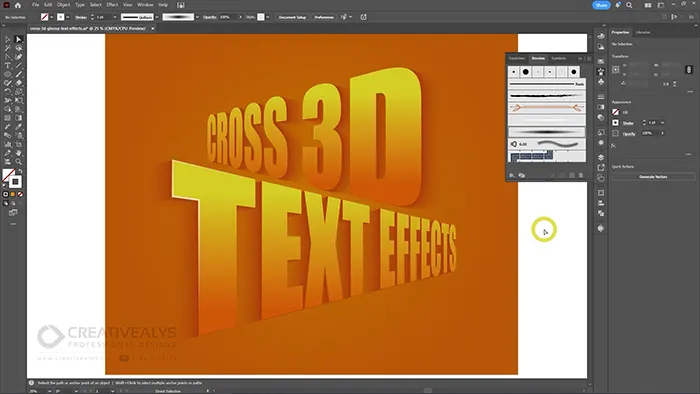Click the Preferences button

coord(324,17)
